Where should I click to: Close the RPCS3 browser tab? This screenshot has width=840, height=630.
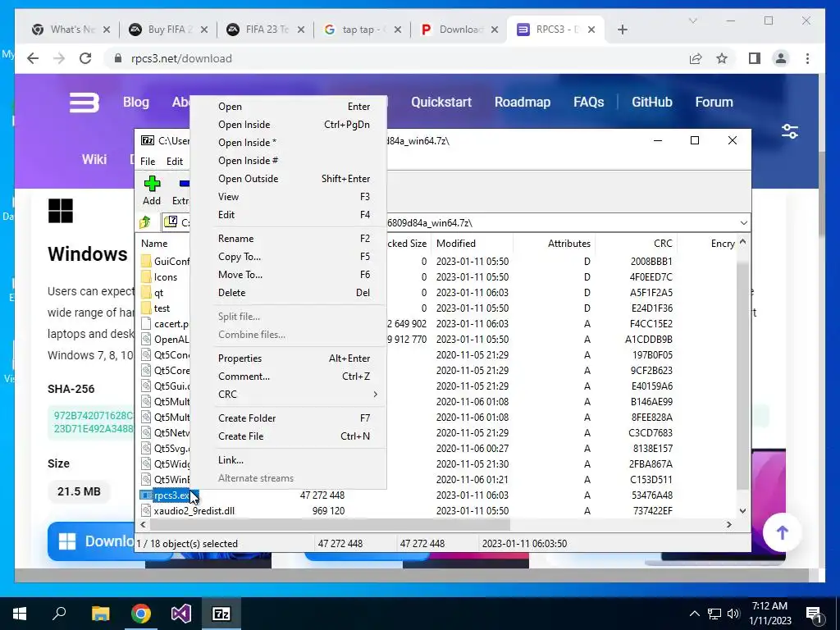click(x=591, y=30)
